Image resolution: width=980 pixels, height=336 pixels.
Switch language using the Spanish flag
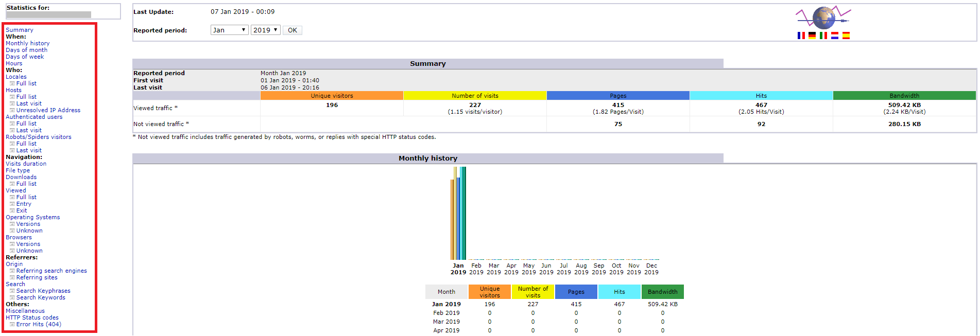click(x=846, y=36)
